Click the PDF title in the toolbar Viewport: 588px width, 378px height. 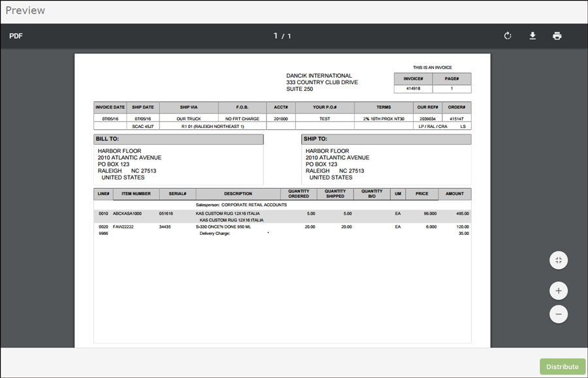click(x=16, y=36)
